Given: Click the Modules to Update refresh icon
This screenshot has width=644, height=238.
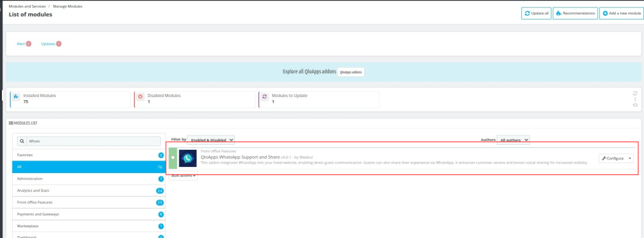Looking at the screenshot, I should (x=265, y=97).
